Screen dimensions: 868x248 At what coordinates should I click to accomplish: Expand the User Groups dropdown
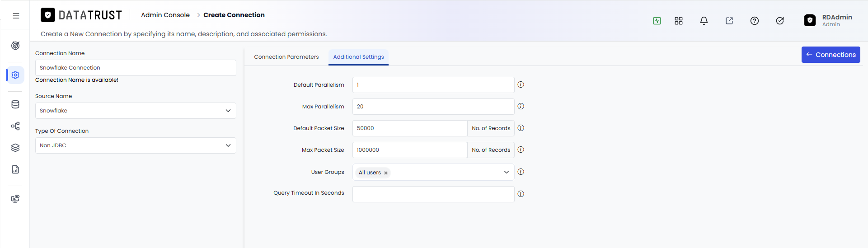tap(507, 172)
